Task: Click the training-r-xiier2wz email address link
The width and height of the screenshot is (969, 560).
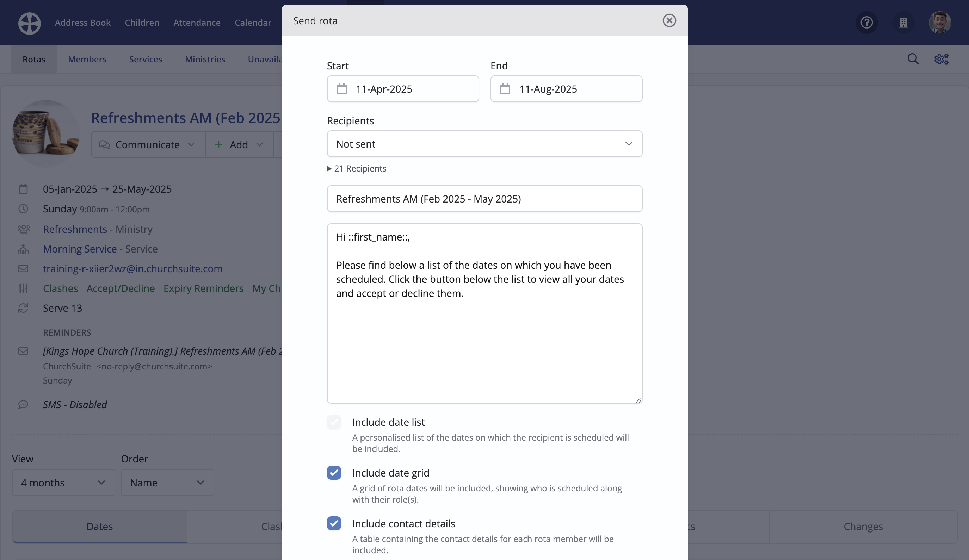Action: coord(132,269)
